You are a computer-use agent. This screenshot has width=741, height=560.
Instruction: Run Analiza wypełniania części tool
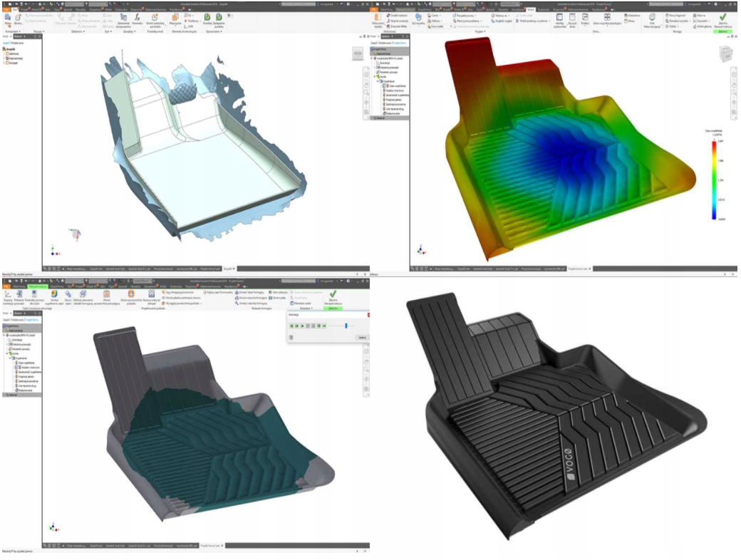tap(55, 294)
